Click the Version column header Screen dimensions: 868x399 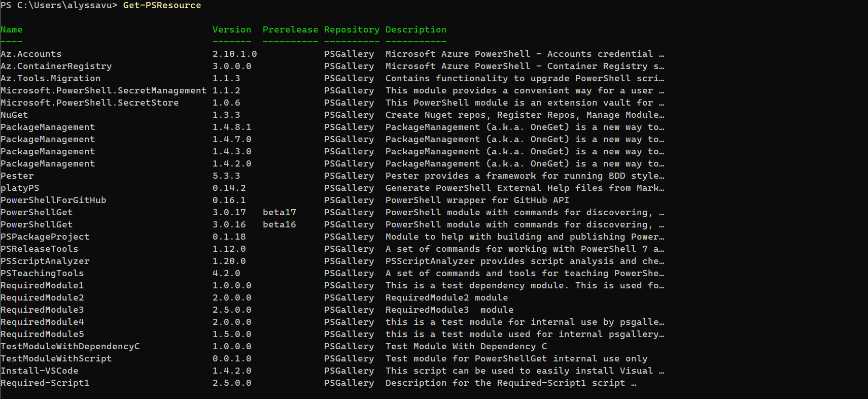[x=232, y=29]
